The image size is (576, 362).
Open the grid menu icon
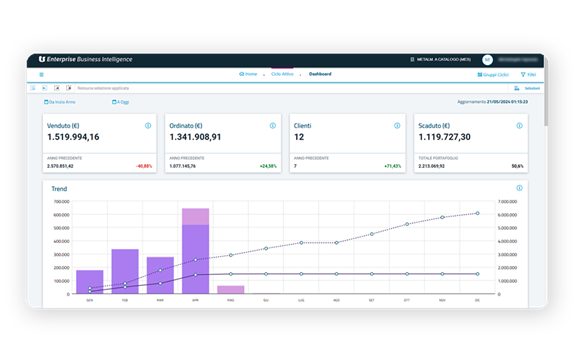coord(42,75)
